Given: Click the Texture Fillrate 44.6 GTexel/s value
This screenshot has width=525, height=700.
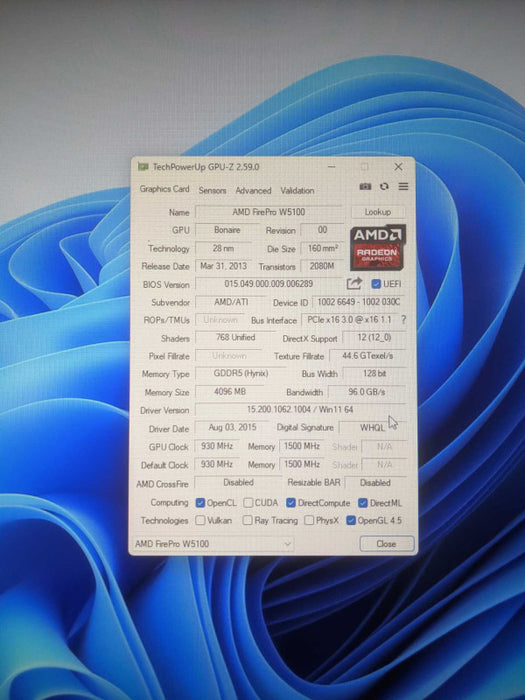Looking at the screenshot, I should pyautogui.click(x=367, y=356).
